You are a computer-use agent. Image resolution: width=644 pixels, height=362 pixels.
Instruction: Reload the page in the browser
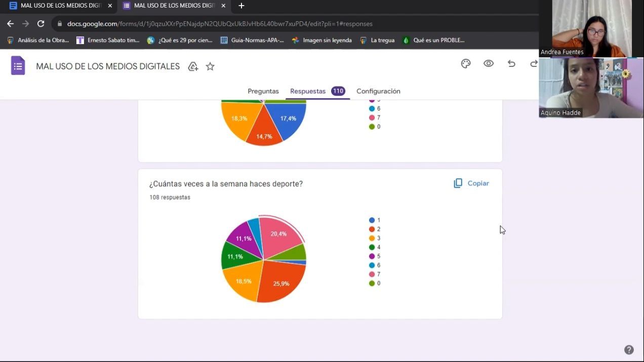pos(41,24)
